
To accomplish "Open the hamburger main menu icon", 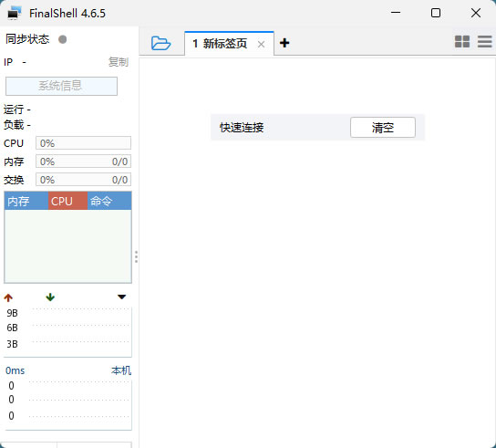I will [x=484, y=41].
